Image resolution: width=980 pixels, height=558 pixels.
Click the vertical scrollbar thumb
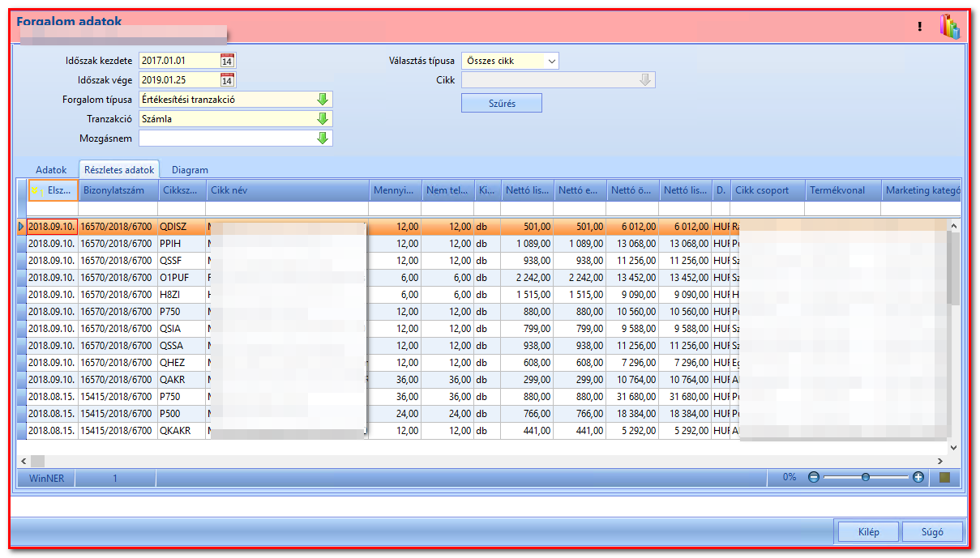point(953,267)
